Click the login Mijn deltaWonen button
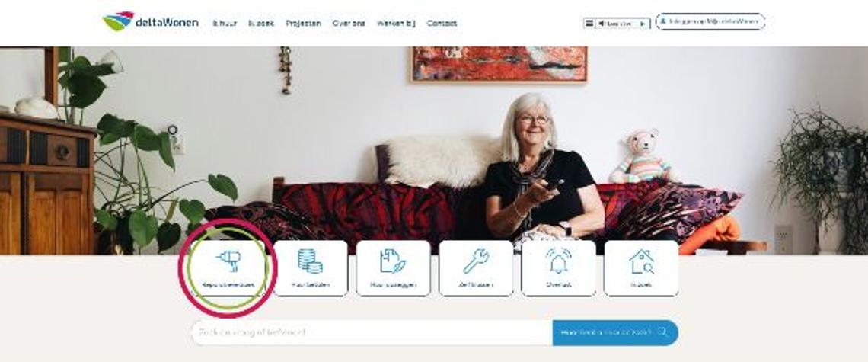Screen dimensions: 868x362 710,21
